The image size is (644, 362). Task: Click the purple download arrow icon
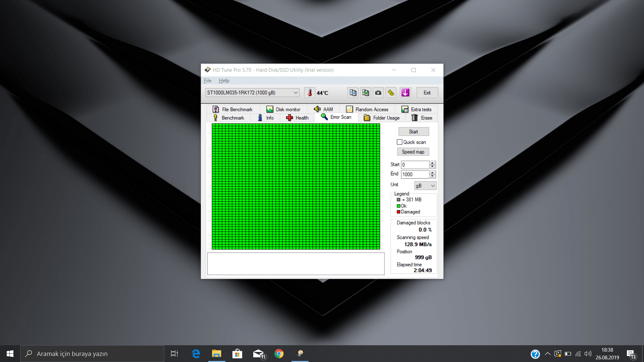pos(405,93)
